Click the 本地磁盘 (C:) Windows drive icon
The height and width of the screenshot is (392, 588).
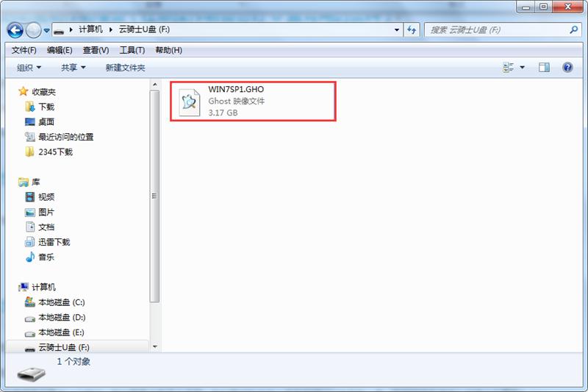pos(29,302)
